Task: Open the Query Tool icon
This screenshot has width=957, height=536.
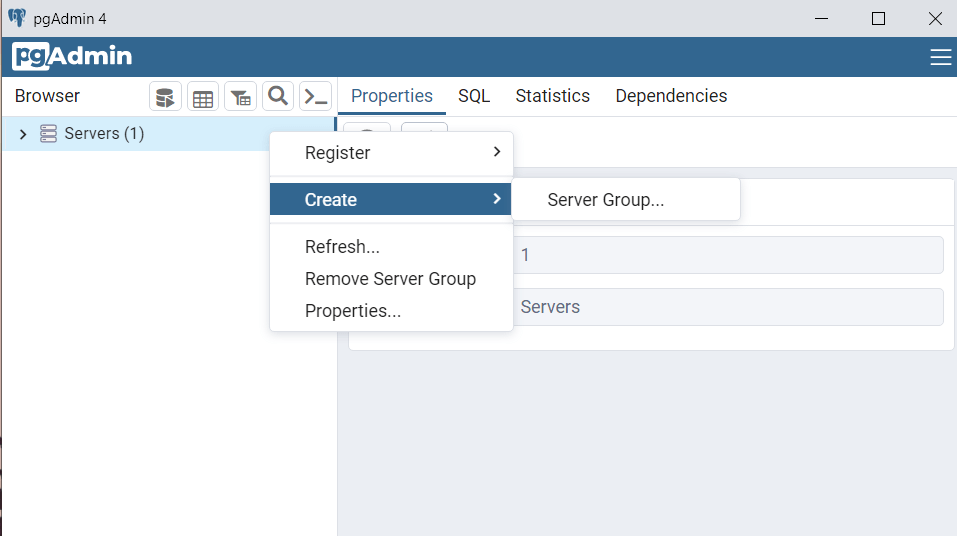Action: (165, 97)
